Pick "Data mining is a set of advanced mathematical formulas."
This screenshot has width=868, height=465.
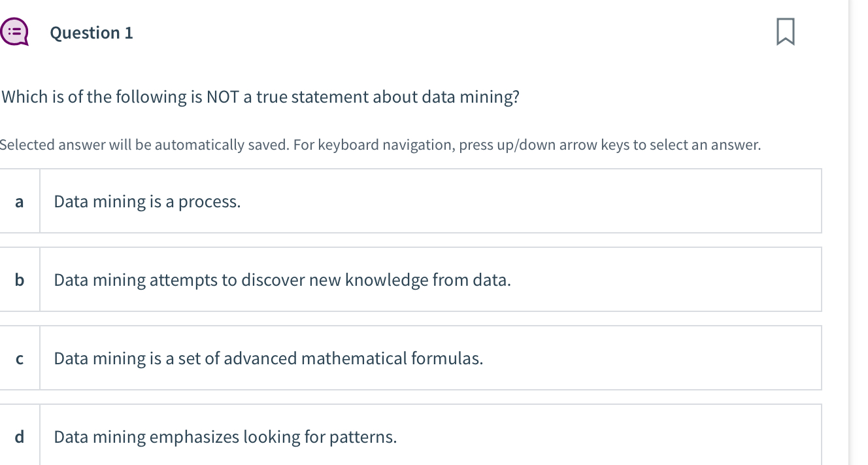(430, 358)
